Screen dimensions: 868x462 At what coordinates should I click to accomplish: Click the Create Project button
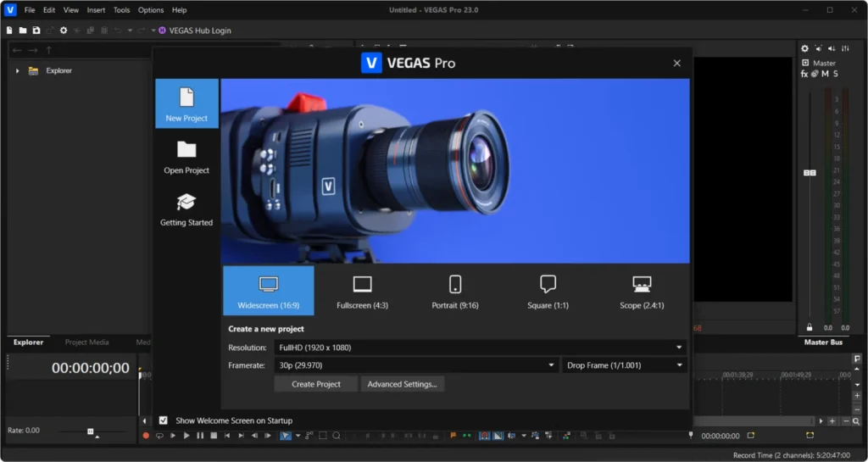pos(316,384)
